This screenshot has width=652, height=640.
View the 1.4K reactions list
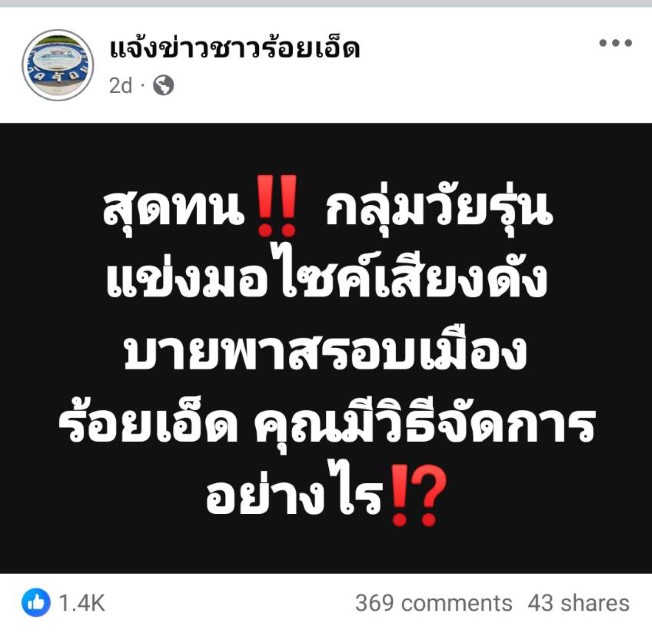point(82,603)
